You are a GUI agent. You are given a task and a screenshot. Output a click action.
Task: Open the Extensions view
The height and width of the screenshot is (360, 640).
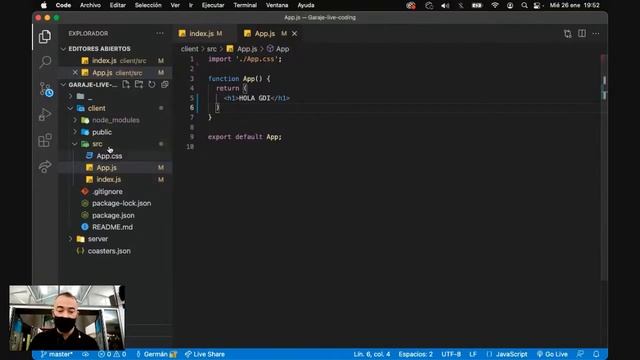(45, 140)
